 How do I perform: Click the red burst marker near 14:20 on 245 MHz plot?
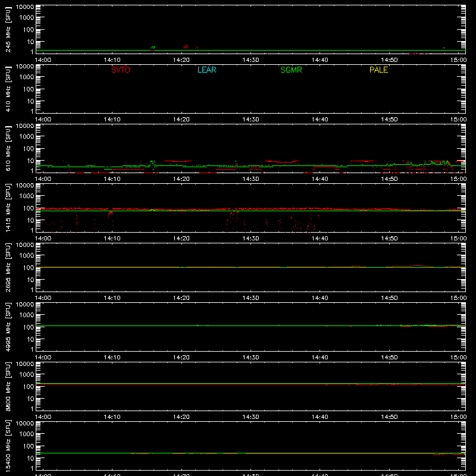[x=186, y=46]
